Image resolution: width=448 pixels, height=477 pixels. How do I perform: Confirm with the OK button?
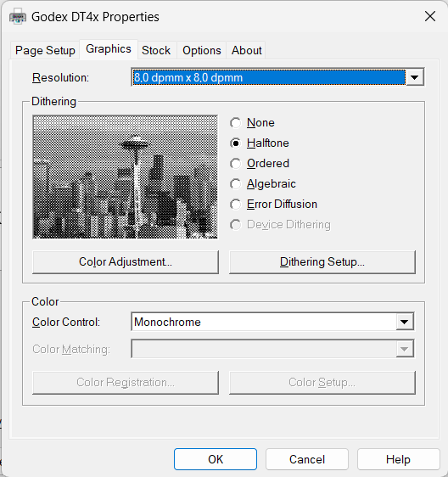pos(216,459)
